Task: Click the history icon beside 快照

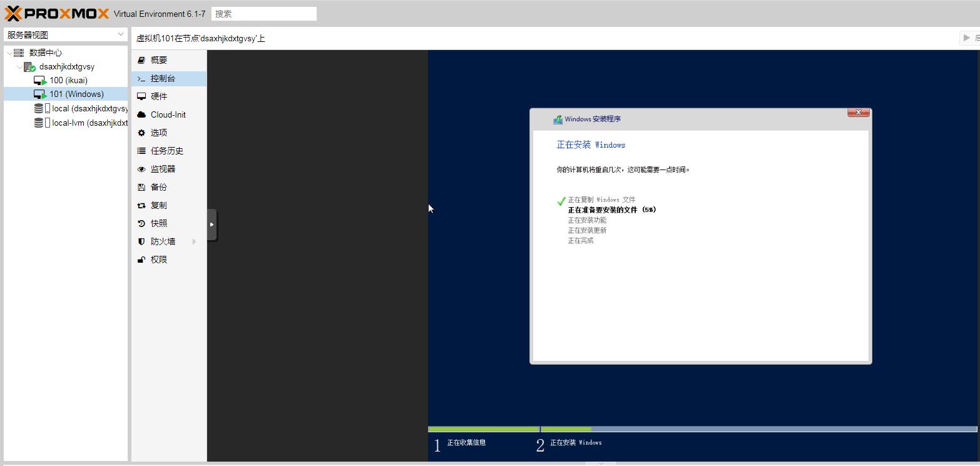Action: pyautogui.click(x=141, y=223)
